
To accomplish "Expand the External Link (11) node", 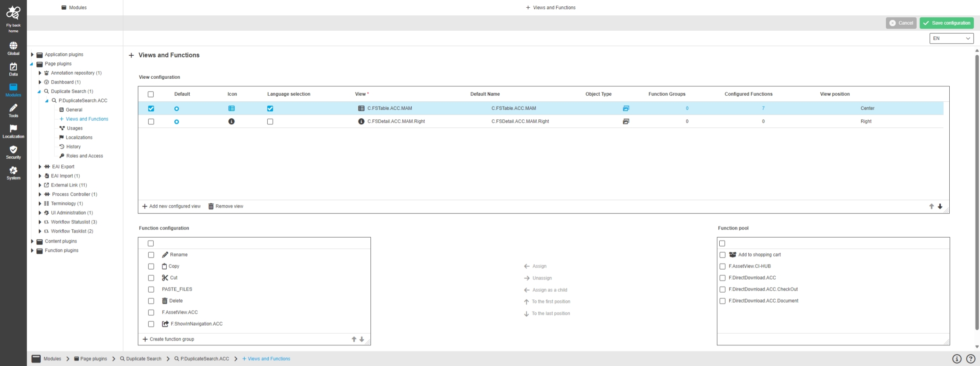I will [40, 185].
